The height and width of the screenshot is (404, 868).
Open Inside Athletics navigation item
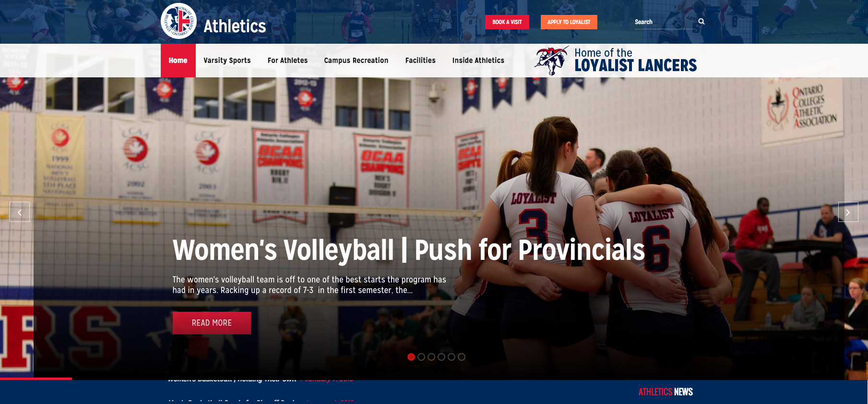coord(478,61)
